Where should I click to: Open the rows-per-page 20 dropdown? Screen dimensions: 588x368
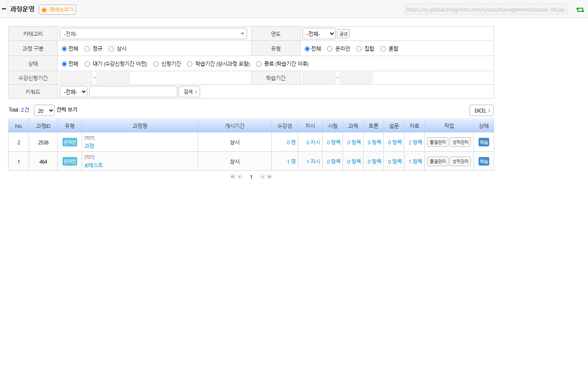click(44, 110)
